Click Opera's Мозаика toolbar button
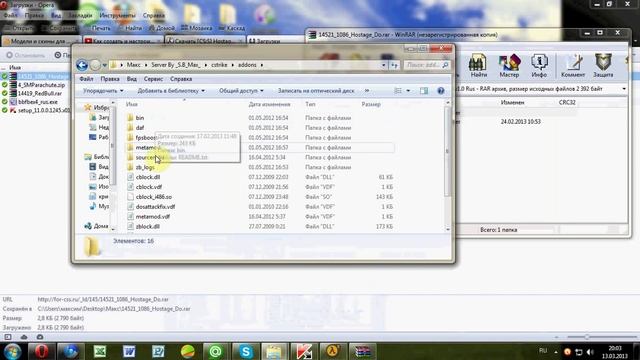640x360 pixels. [197, 28]
